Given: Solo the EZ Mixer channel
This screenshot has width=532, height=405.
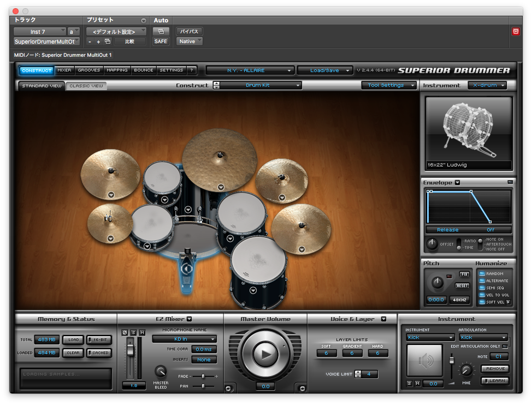Looking at the screenshot, I should (133, 332).
